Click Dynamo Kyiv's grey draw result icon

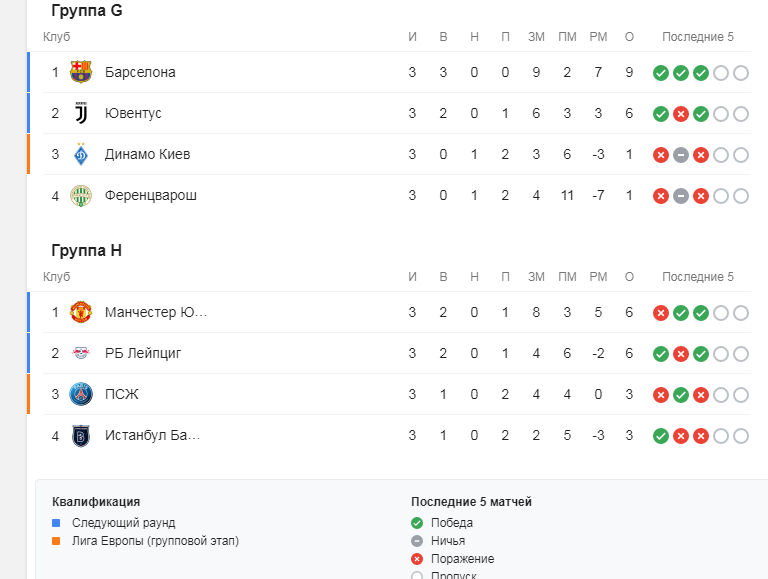(x=681, y=155)
